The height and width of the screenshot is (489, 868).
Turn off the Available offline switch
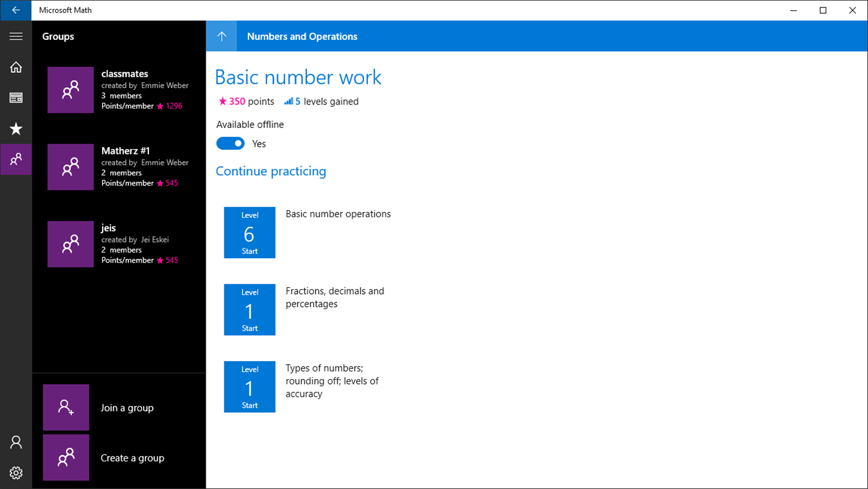(230, 144)
